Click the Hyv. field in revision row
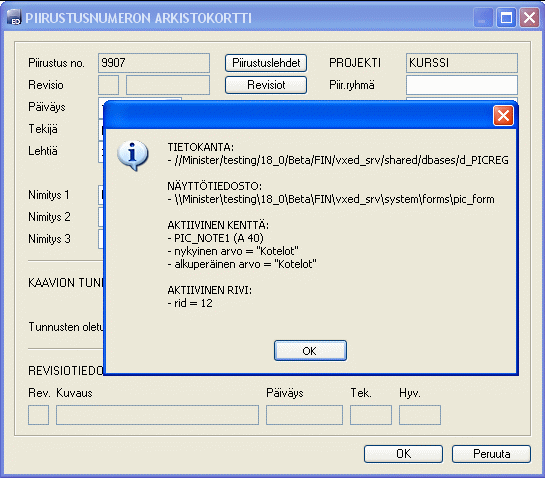545x478 pixels. click(x=420, y=415)
